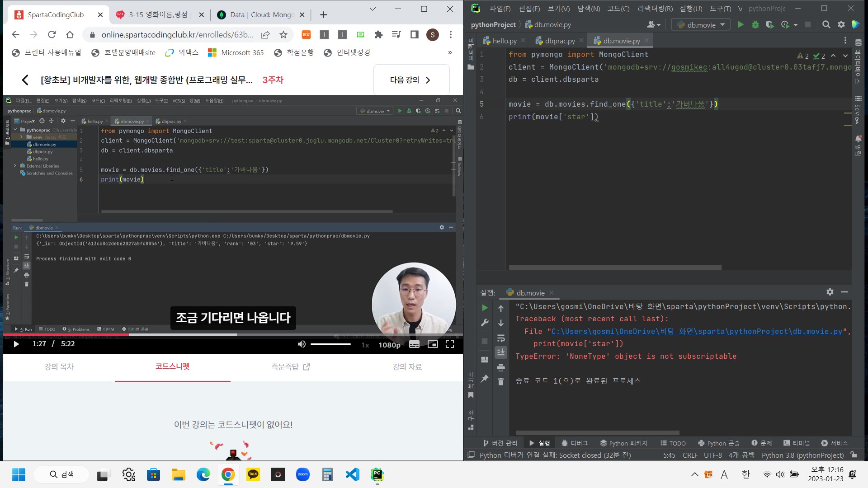
Task: Print run output with the printer icon
Action: pyautogui.click(x=501, y=367)
